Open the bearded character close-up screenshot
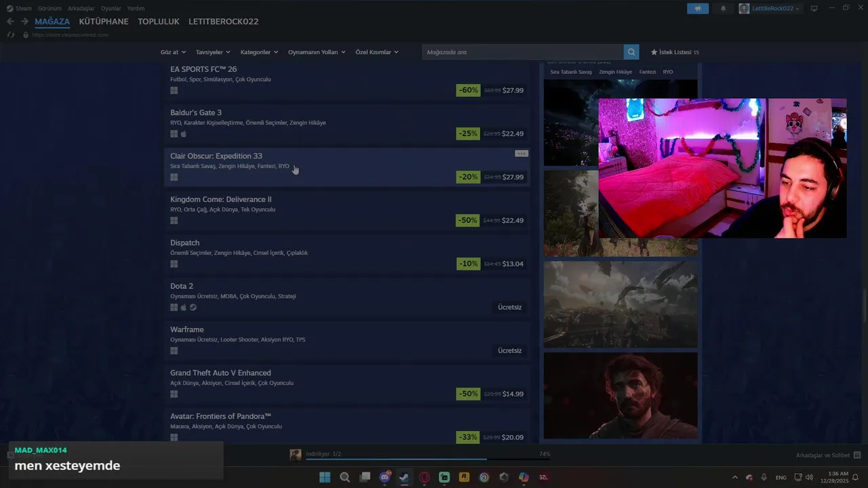This screenshot has height=488, width=868. coord(620,396)
